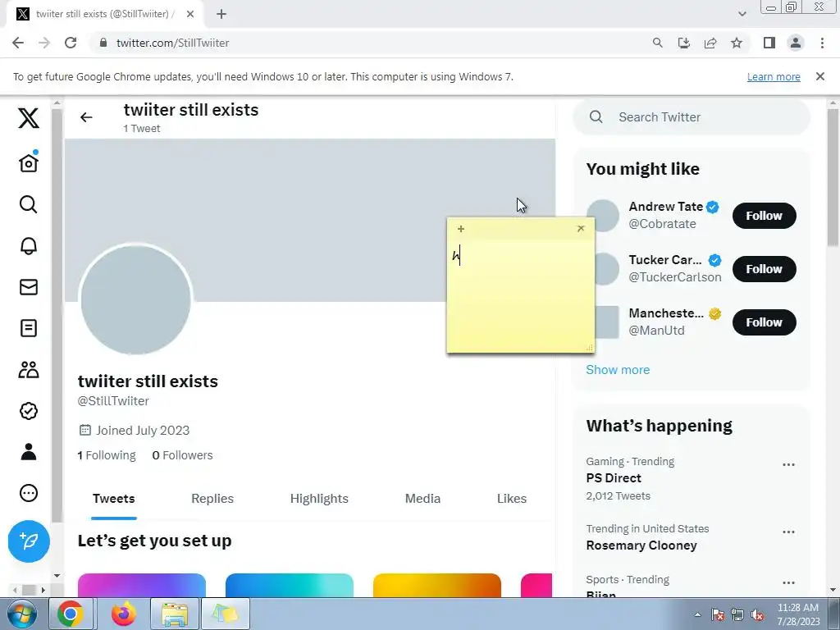840x630 pixels.
Task: Open Rosemary Clooney trending topic
Action: tap(641, 546)
